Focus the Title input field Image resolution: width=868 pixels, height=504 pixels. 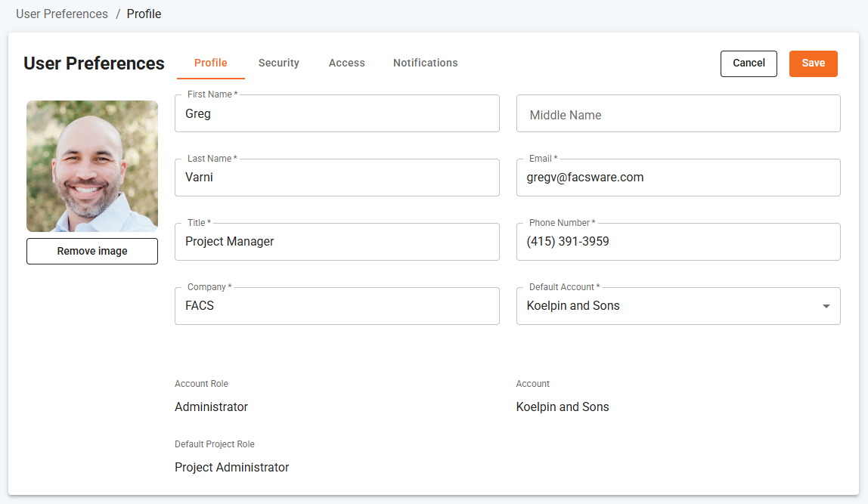337,242
